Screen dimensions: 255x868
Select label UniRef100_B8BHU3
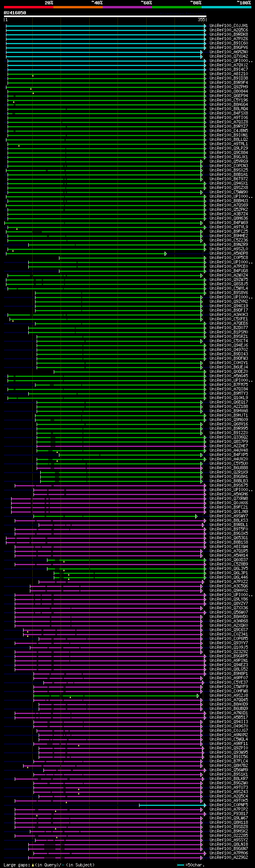229,201
